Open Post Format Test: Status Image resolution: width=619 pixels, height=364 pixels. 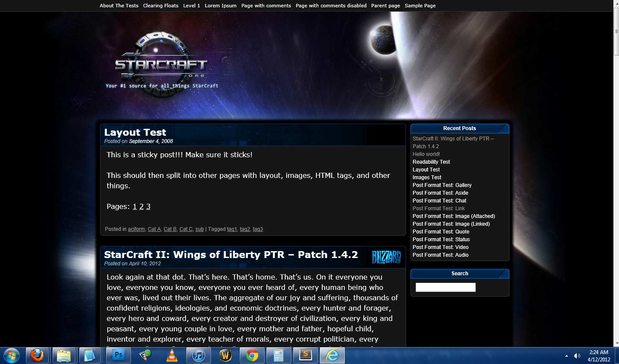pos(441,240)
